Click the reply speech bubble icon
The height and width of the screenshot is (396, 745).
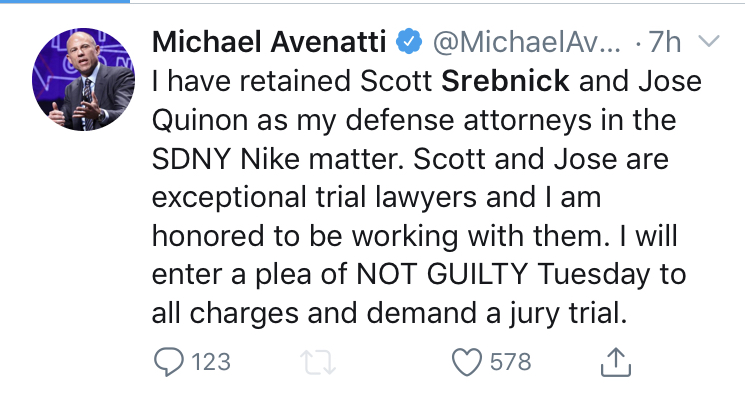[169, 362]
